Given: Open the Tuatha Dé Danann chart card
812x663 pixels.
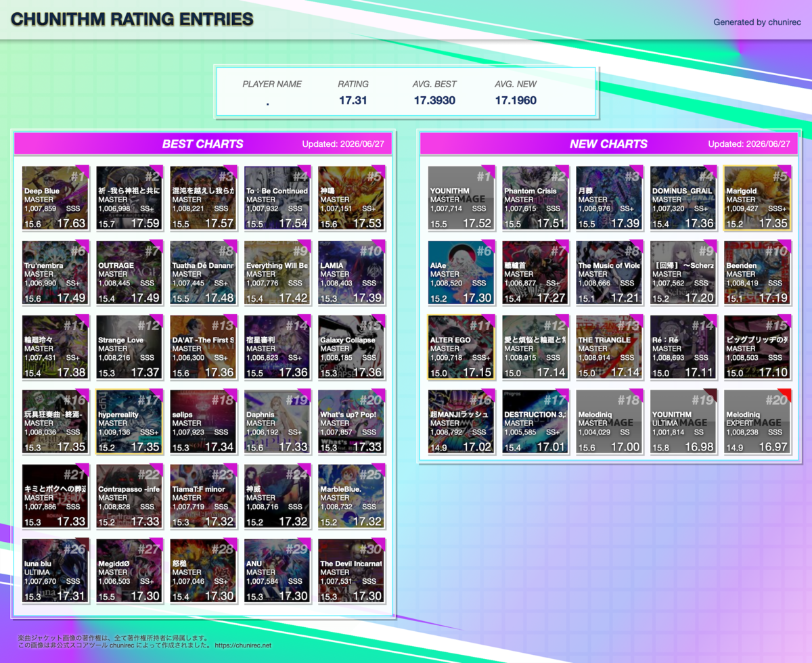Looking at the screenshot, I should tap(202, 273).
